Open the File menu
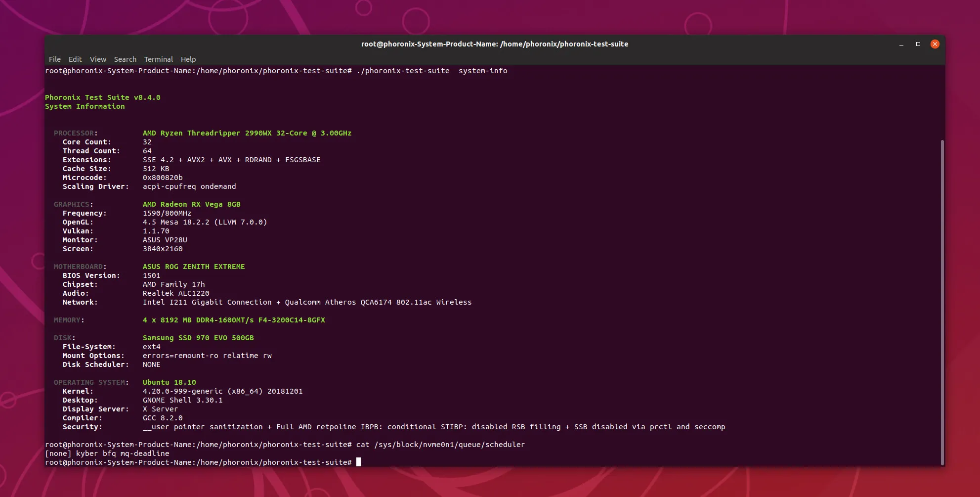Viewport: 980px width, 497px height. 54,59
